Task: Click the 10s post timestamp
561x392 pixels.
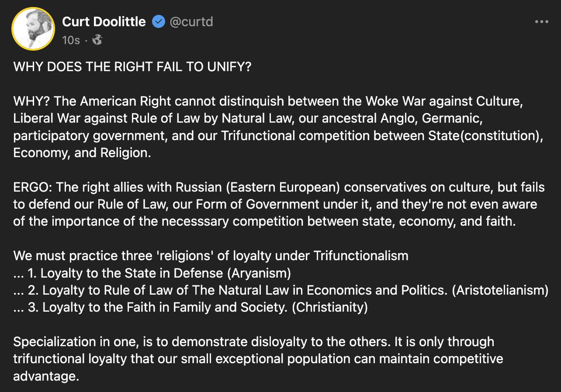Action: tap(71, 40)
